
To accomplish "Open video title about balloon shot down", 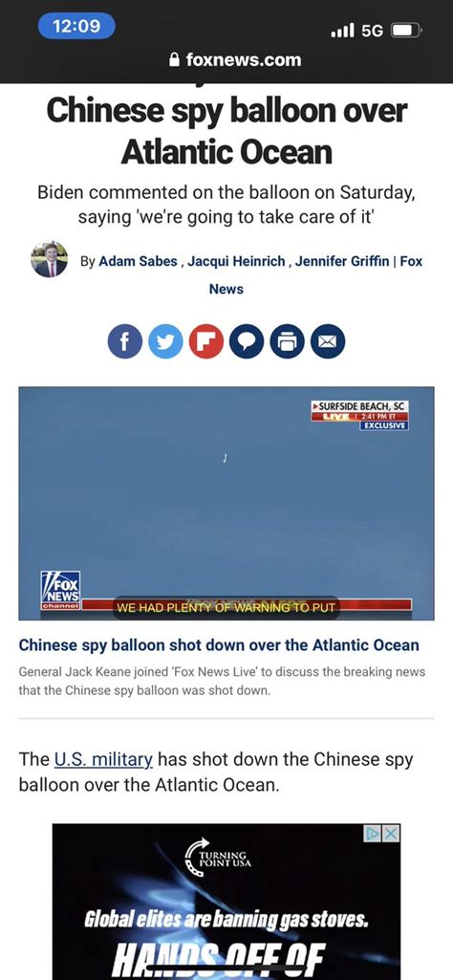I will click(219, 644).
